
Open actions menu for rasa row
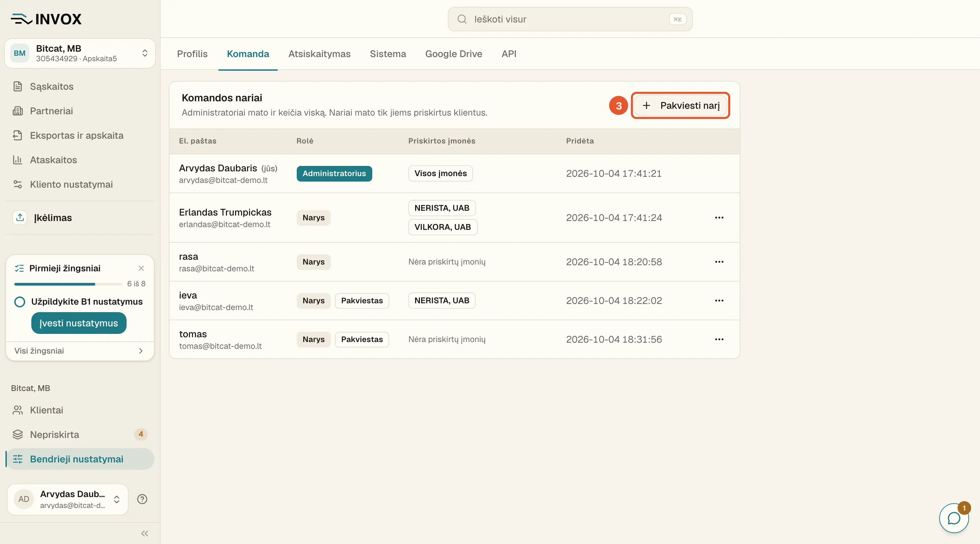pyautogui.click(x=719, y=262)
